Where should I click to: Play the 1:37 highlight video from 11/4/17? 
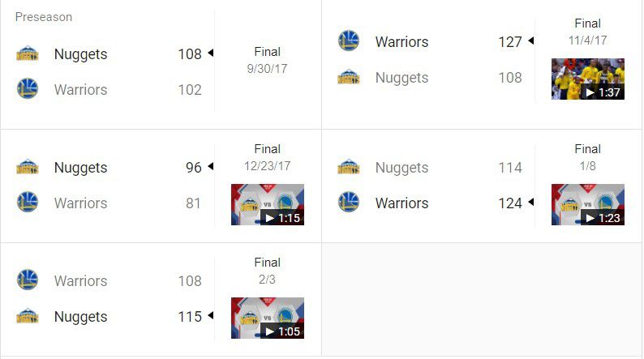(588, 79)
